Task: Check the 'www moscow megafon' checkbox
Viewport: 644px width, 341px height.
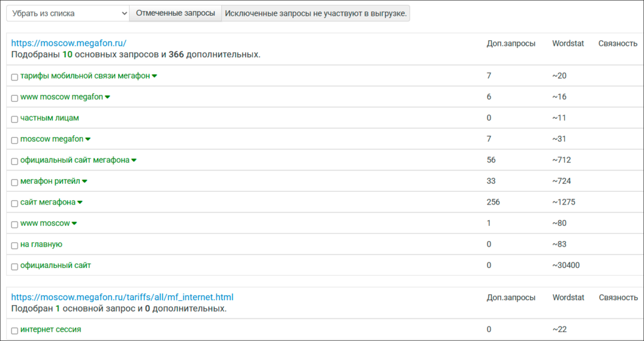Action: [14, 98]
